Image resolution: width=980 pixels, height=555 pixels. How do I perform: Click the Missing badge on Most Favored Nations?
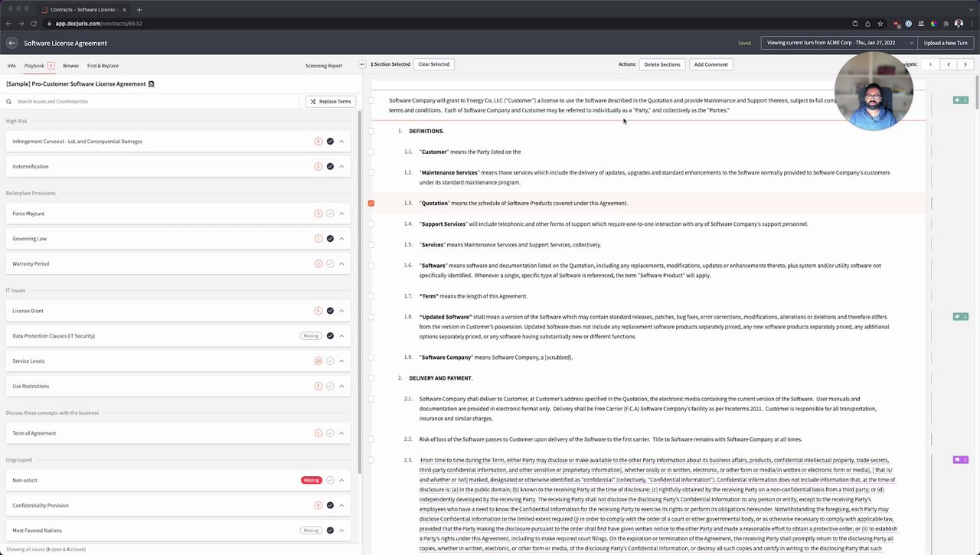click(311, 530)
